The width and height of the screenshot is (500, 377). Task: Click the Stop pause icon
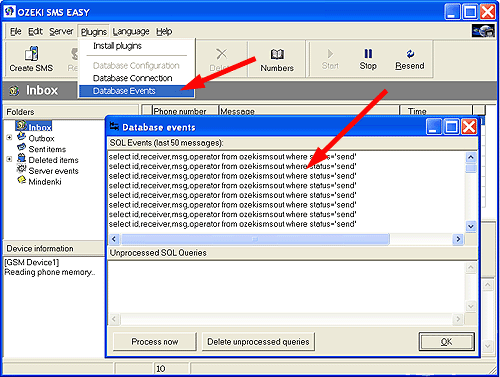[x=368, y=54]
